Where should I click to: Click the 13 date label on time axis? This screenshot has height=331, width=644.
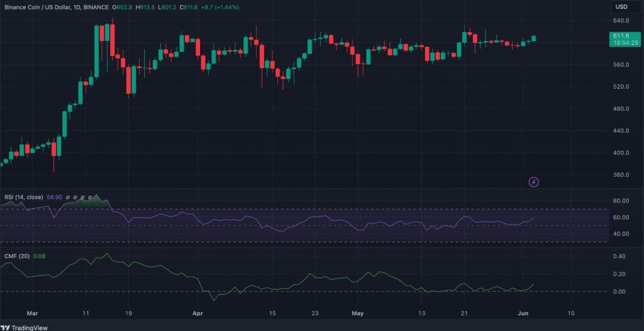[x=422, y=313]
